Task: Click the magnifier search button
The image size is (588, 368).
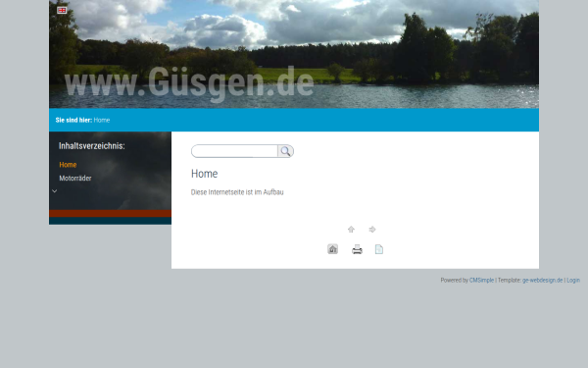Action: click(285, 151)
